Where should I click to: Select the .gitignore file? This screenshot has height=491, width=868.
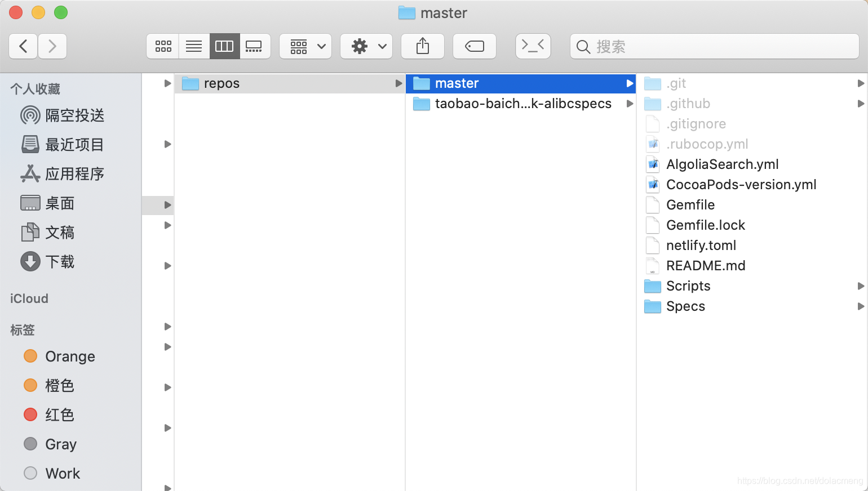tap(753, 124)
